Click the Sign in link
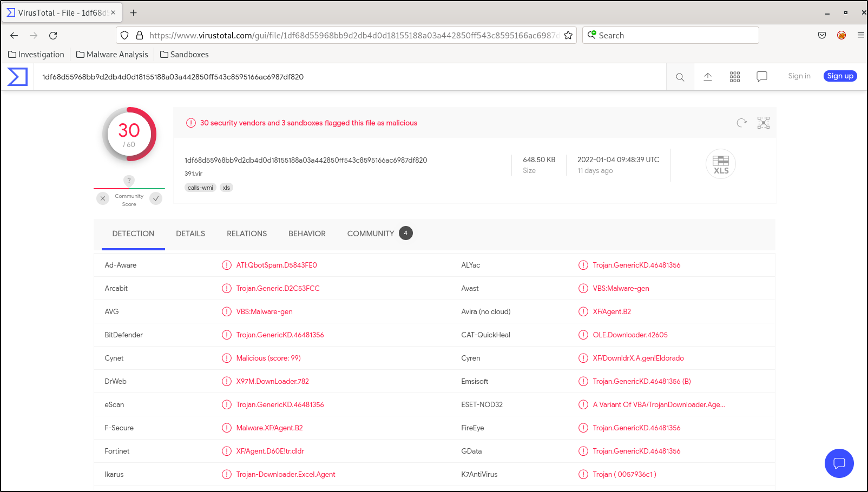The height and width of the screenshot is (492, 868). (799, 76)
